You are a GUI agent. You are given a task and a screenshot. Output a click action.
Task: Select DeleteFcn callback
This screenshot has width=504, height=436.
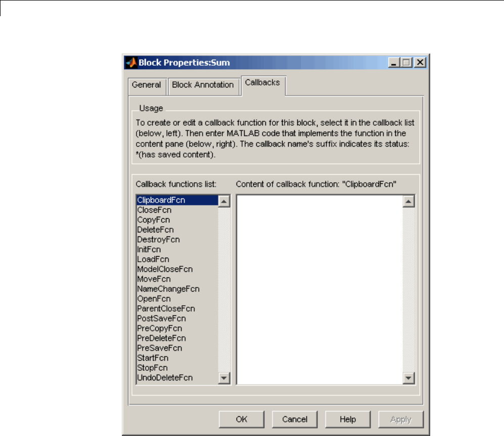(x=177, y=230)
